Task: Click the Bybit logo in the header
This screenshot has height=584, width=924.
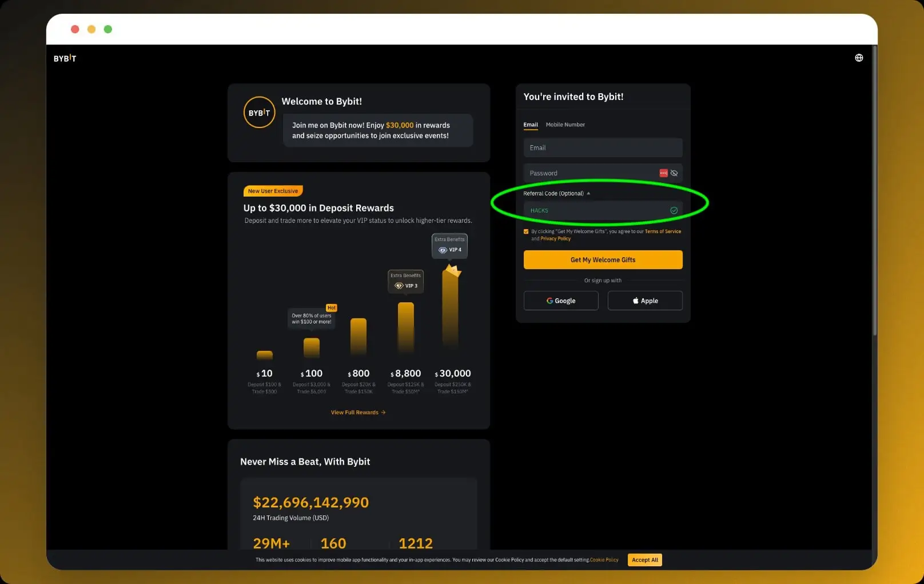Action: (65, 58)
